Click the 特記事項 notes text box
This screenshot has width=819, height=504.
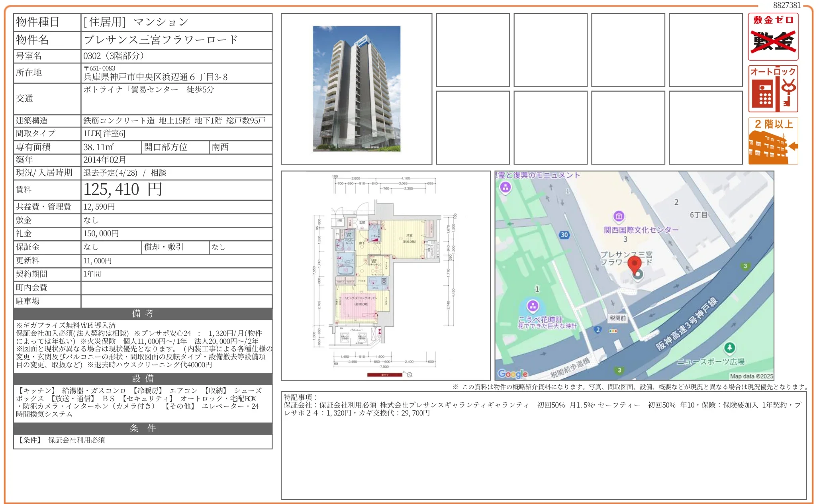coord(543,445)
